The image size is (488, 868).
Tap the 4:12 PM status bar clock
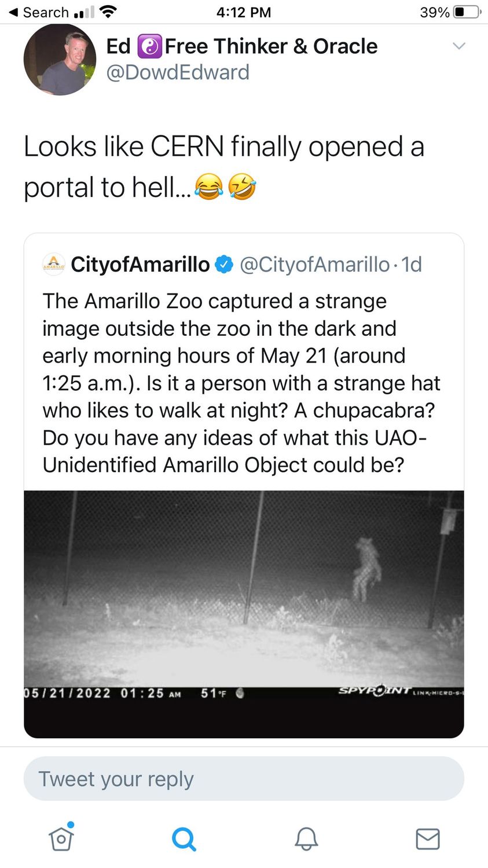tap(243, 12)
